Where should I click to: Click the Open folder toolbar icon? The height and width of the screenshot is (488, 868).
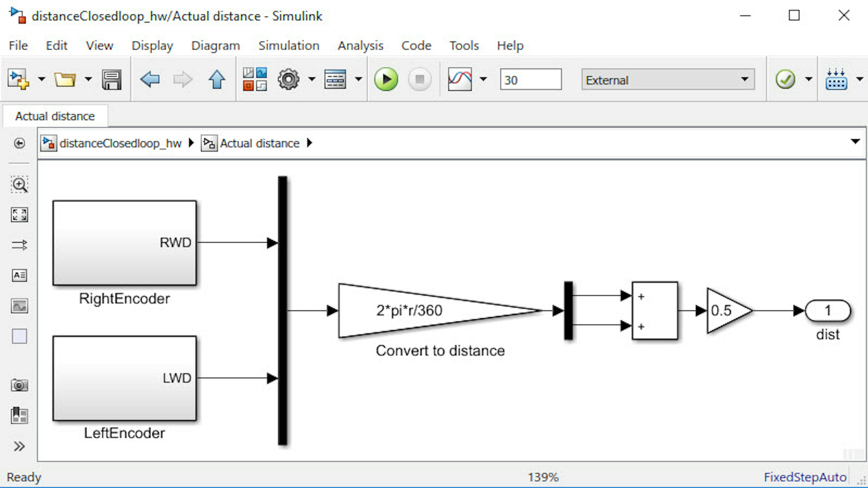65,80
